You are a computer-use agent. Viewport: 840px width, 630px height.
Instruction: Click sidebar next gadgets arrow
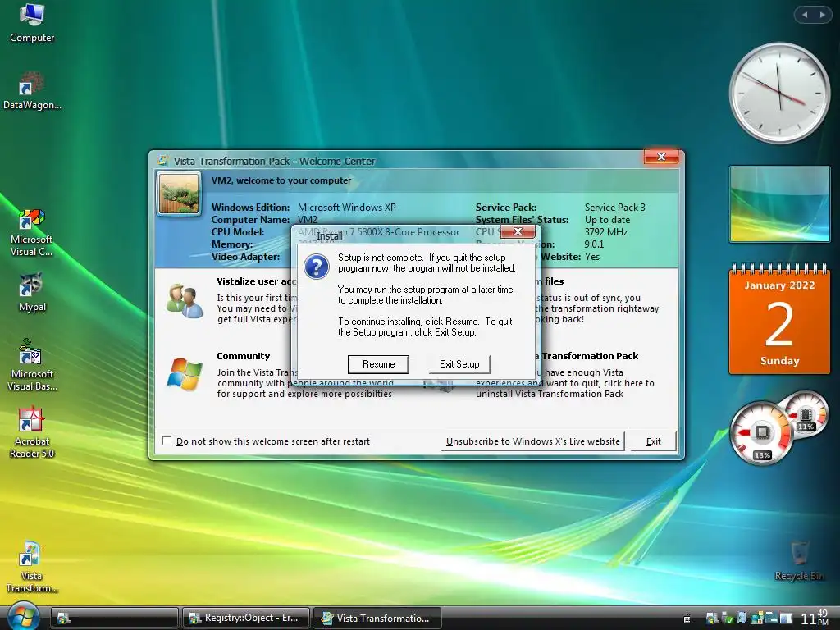pos(822,15)
